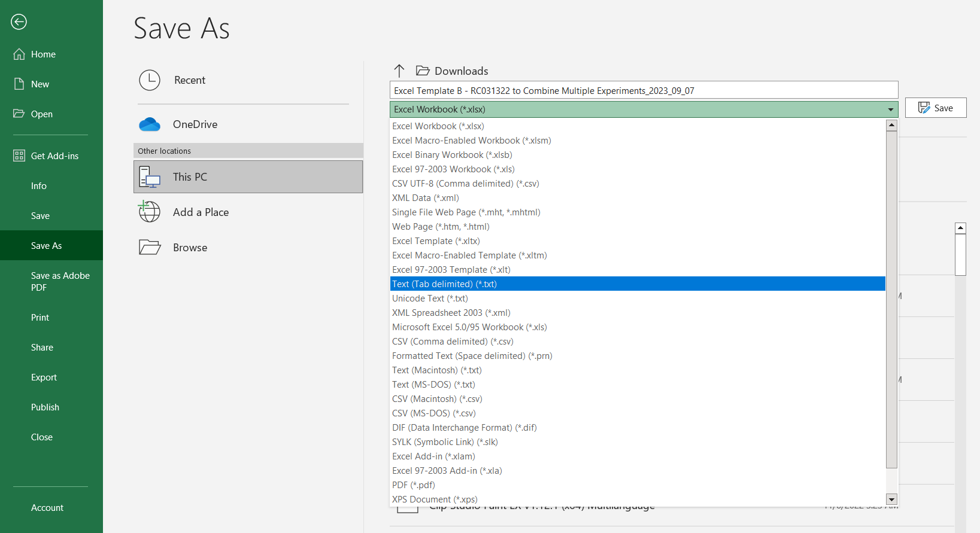Viewport: 980px width, 533px height.
Task: Select Excel Workbook (*.xlsx) list option
Action: [x=638, y=126]
